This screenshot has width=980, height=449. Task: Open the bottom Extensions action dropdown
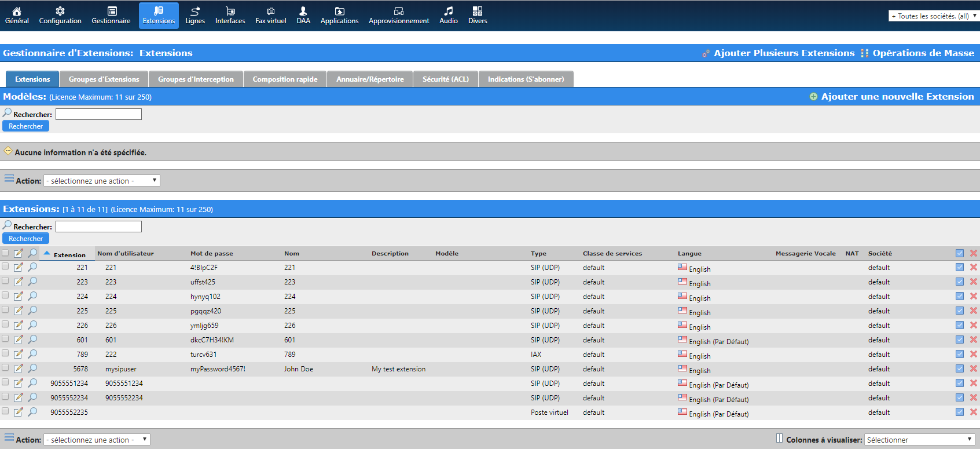[x=97, y=440]
